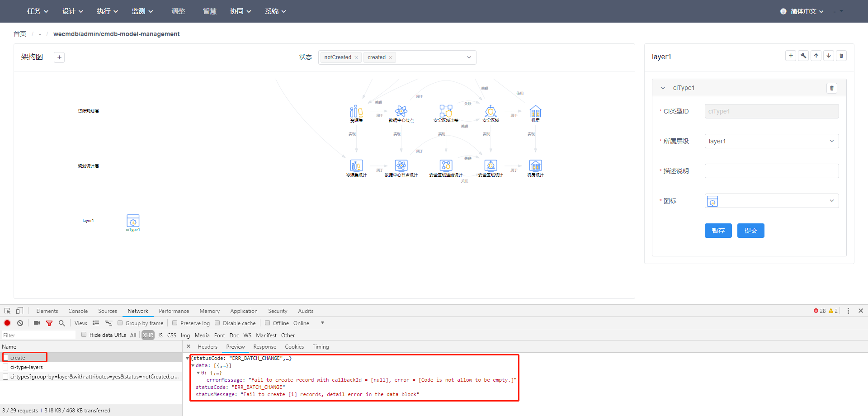Expand the data array in the Preview pane
Viewport: 868px width, 416px height.
click(193, 365)
